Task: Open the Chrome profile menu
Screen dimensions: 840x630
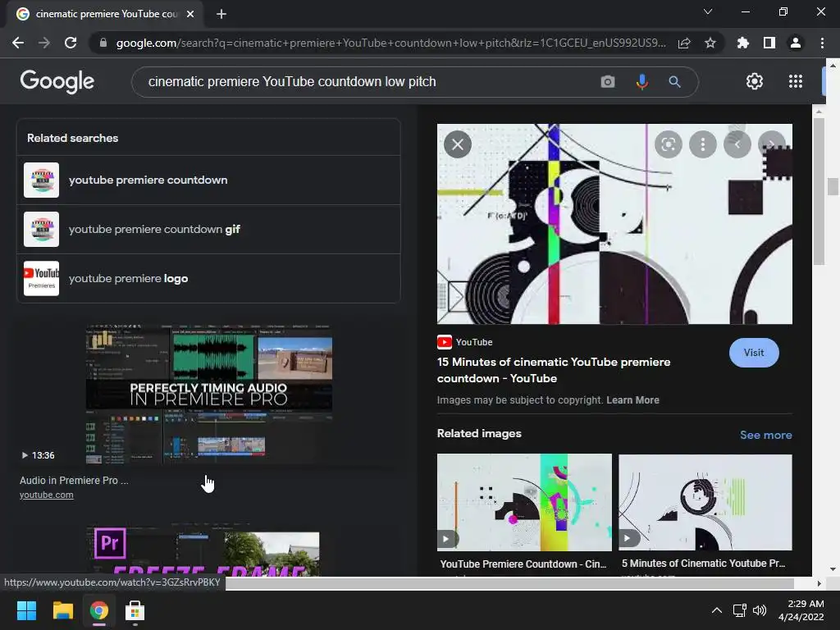Action: [x=796, y=43]
